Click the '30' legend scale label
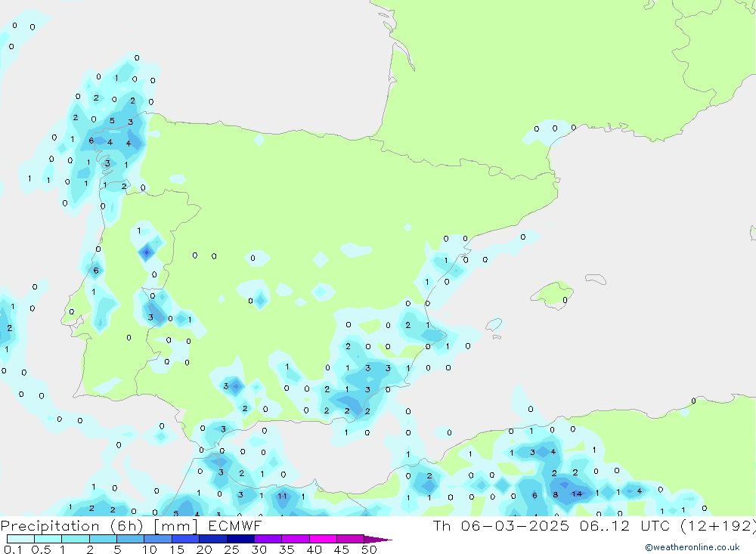 (x=259, y=549)
